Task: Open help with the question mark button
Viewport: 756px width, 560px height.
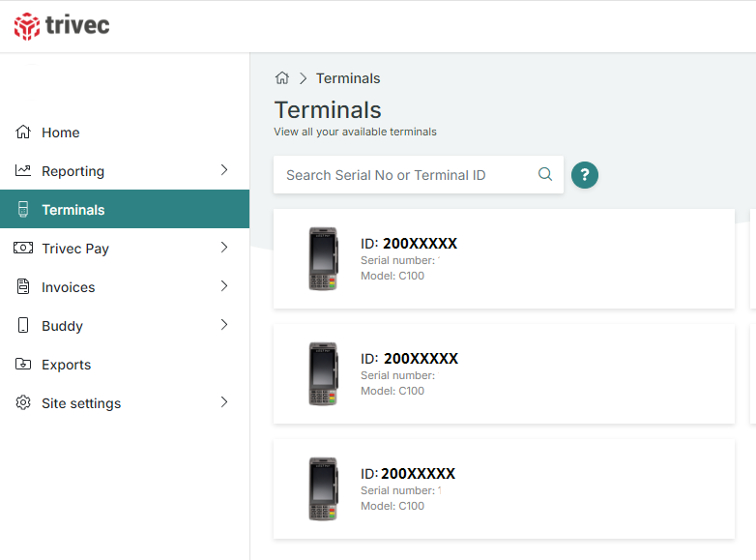Action: 585,175
